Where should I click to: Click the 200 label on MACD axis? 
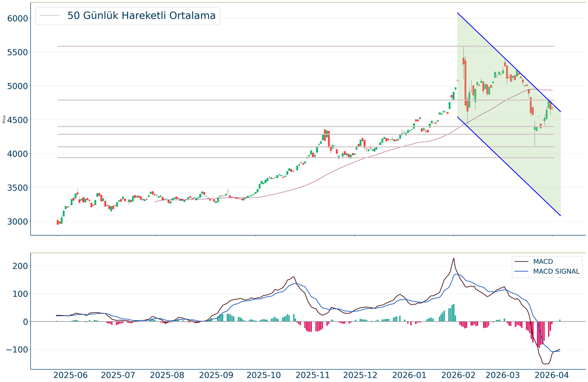coord(20,266)
